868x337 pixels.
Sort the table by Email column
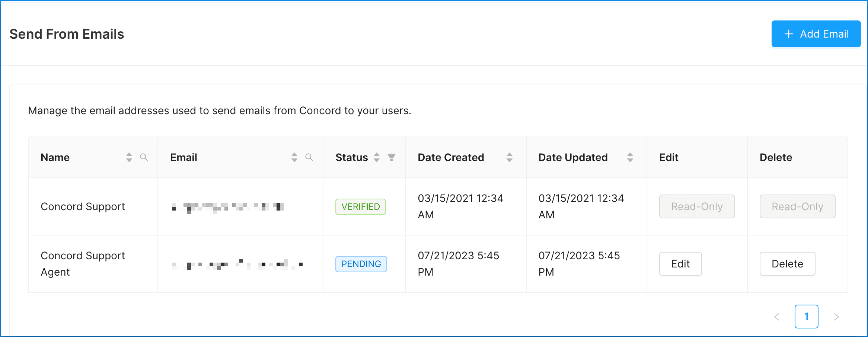(x=294, y=157)
